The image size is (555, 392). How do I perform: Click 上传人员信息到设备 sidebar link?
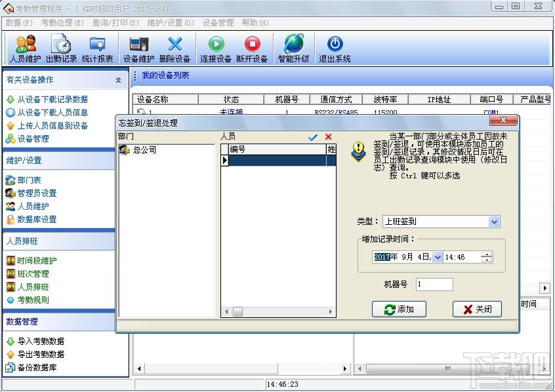tap(52, 126)
